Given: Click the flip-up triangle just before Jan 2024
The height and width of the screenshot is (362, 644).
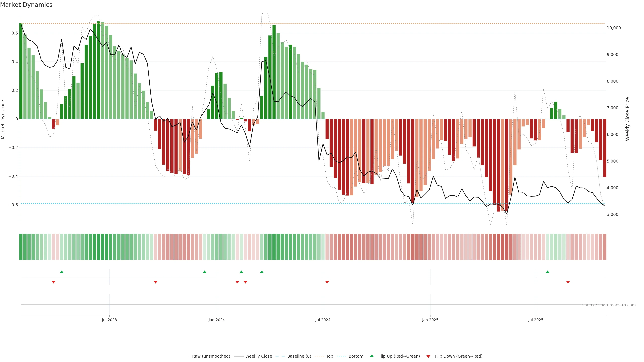Looking at the screenshot, I should pos(204,272).
